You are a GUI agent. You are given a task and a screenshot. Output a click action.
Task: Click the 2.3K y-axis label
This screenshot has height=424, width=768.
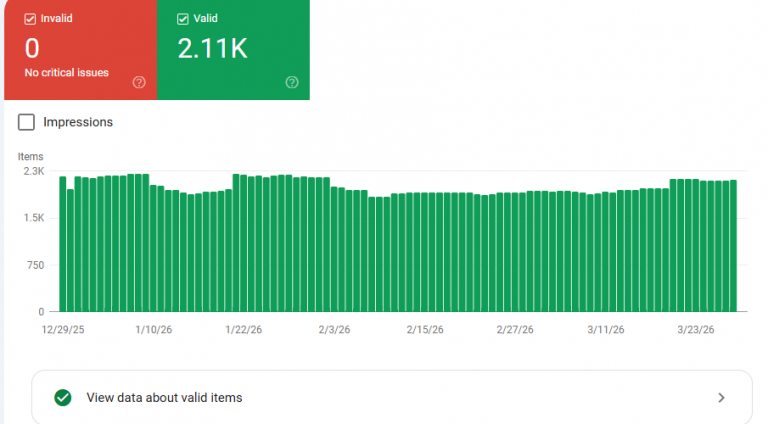pyautogui.click(x=34, y=171)
